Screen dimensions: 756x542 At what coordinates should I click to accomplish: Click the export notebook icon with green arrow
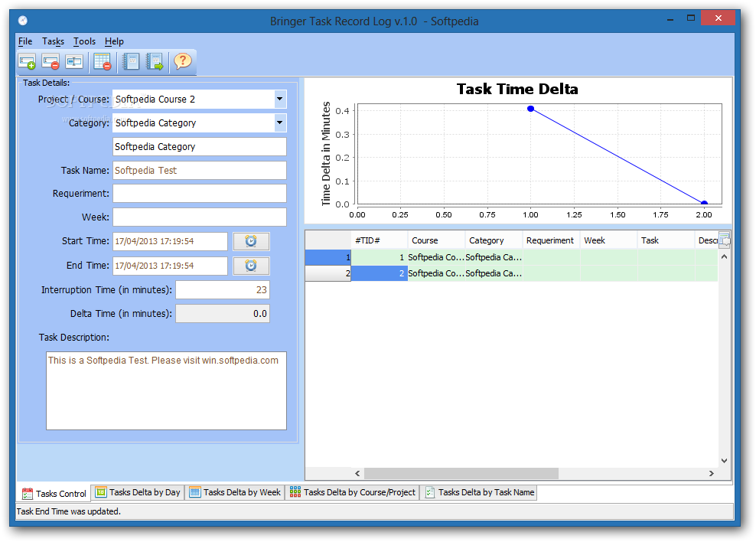[155, 62]
